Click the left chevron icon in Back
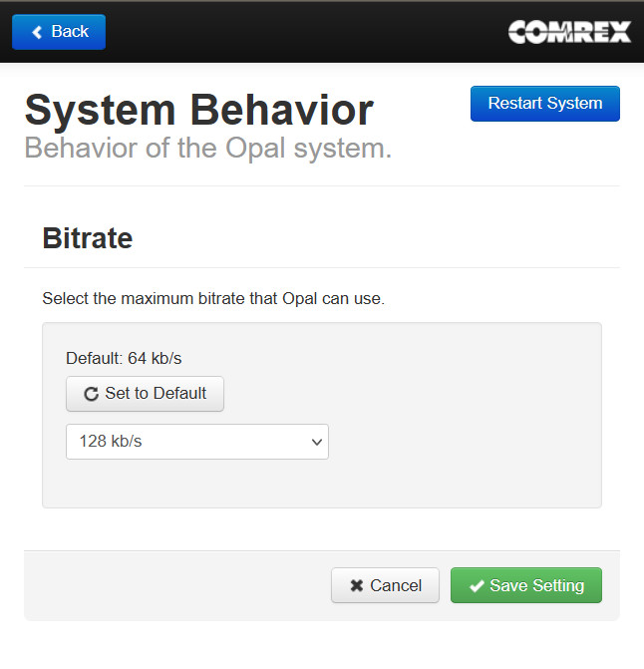 (38, 32)
